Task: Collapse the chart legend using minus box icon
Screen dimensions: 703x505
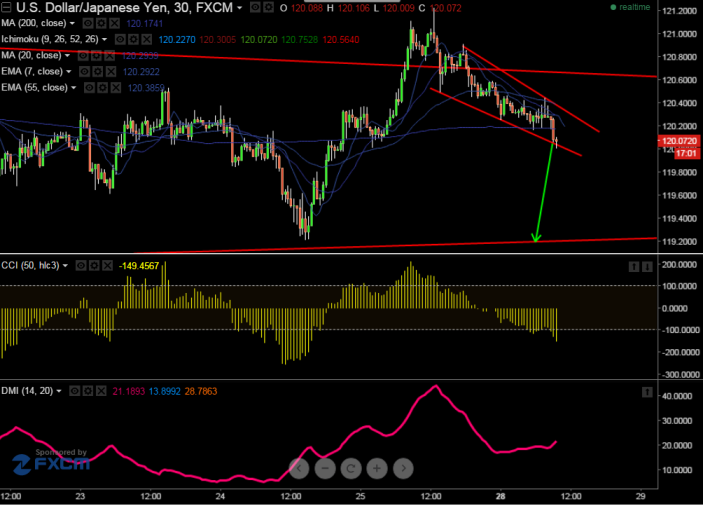Action: pyautogui.click(x=6, y=7)
